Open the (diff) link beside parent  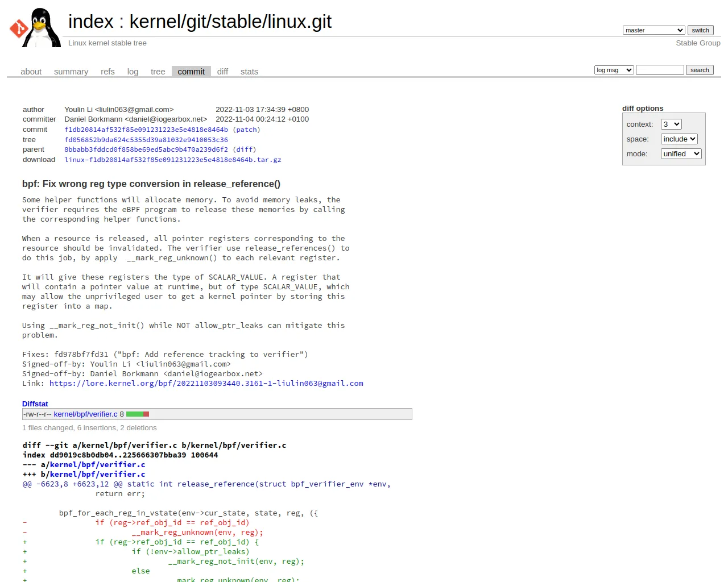click(245, 149)
